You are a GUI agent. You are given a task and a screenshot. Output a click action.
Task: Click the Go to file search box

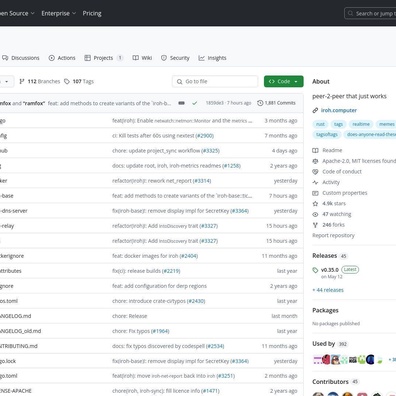point(215,81)
